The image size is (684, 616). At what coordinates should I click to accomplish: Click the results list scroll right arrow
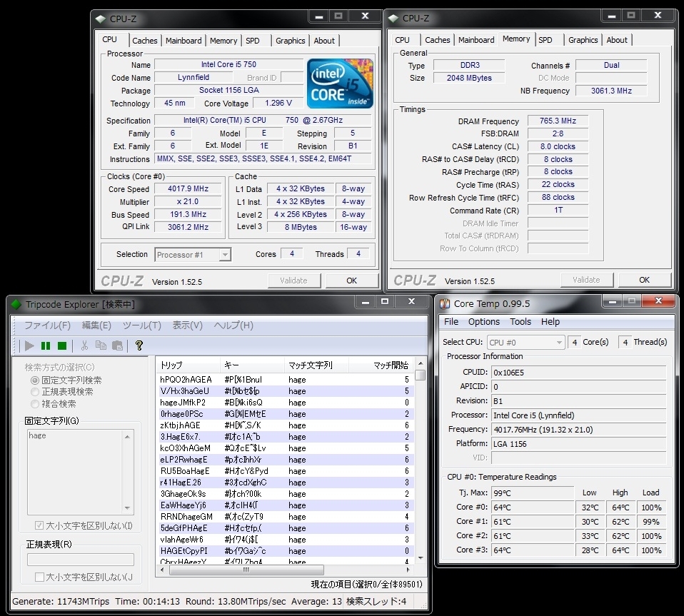point(408,570)
